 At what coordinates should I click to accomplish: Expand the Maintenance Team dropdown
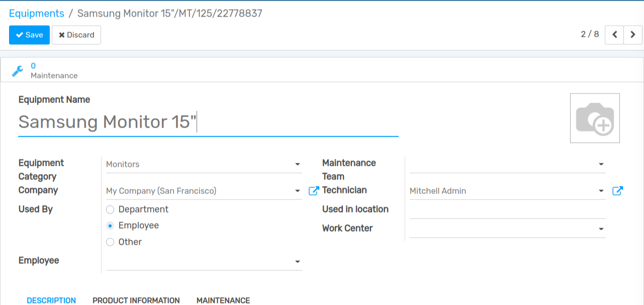click(x=601, y=164)
